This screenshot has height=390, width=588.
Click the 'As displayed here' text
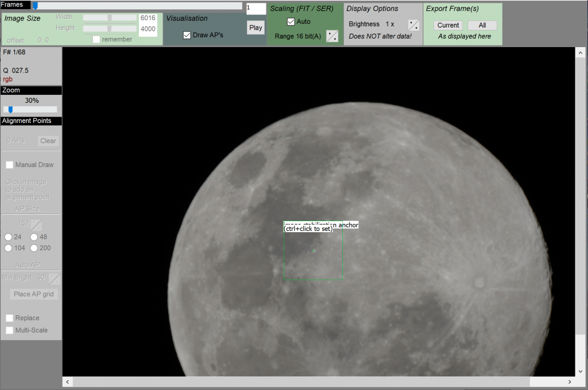click(x=464, y=36)
